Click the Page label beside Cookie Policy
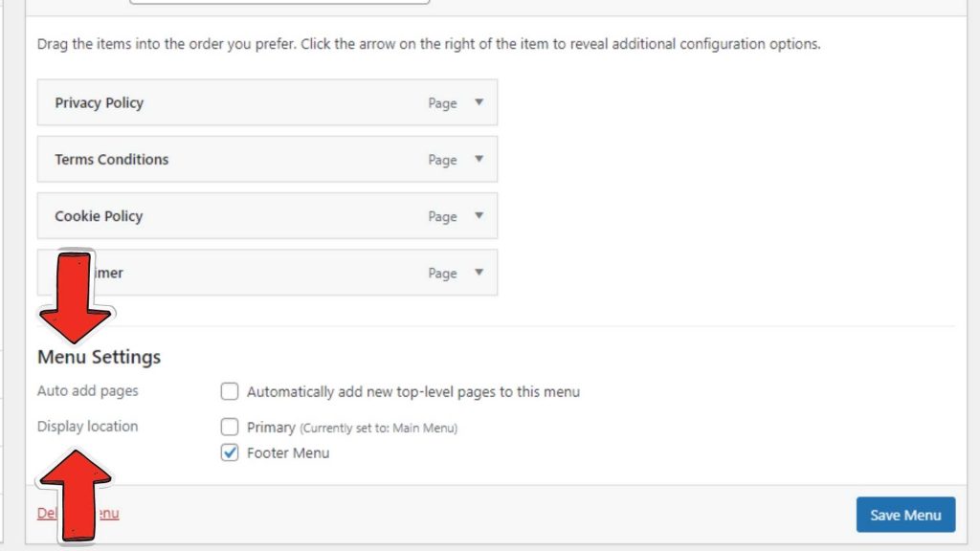This screenshot has height=551, width=980. pos(443,215)
